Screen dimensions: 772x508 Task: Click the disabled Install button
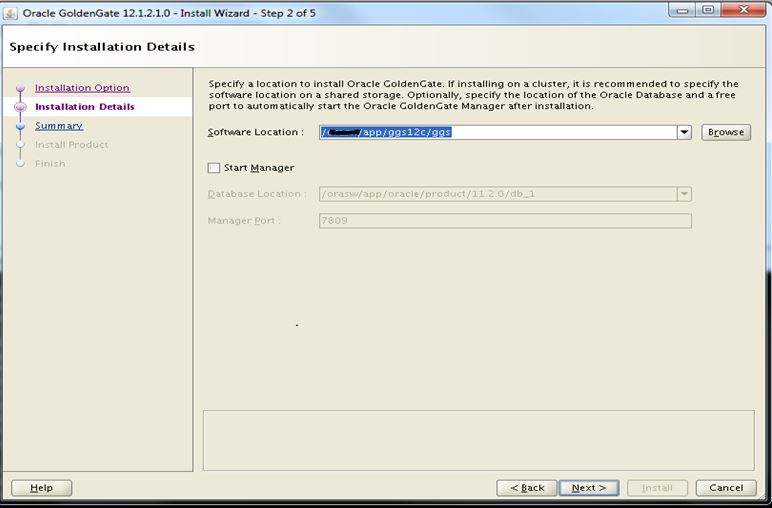coord(657,488)
